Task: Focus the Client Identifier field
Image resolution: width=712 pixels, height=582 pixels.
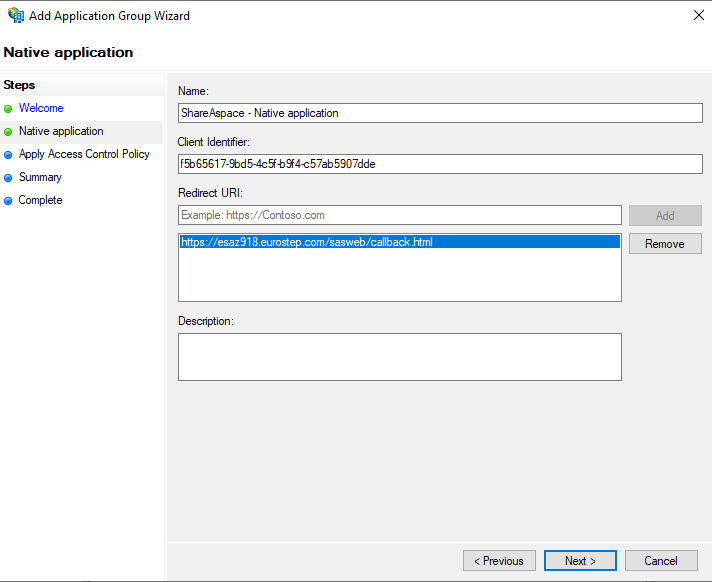Action: pos(440,164)
